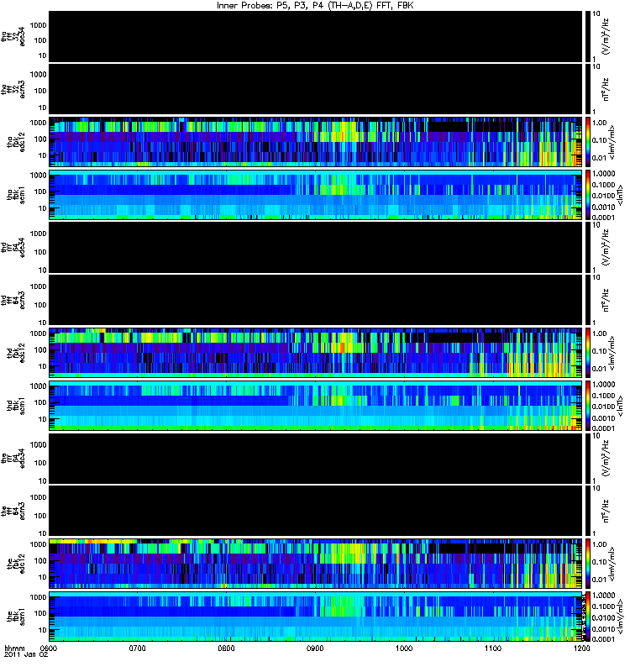The width and height of the screenshot is (630, 672).
Task: Select the 1200 time axis label
Action: tap(581, 648)
